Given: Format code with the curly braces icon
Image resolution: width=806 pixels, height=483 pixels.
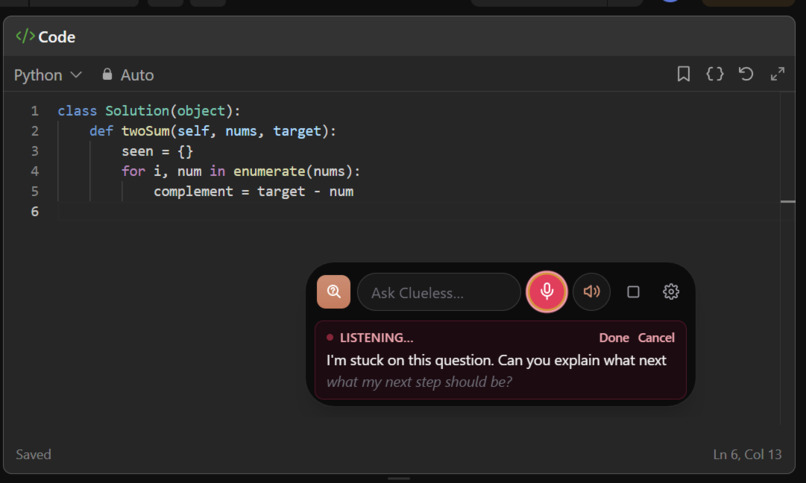Looking at the screenshot, I should pyautogui.click(x=715, y=74).
